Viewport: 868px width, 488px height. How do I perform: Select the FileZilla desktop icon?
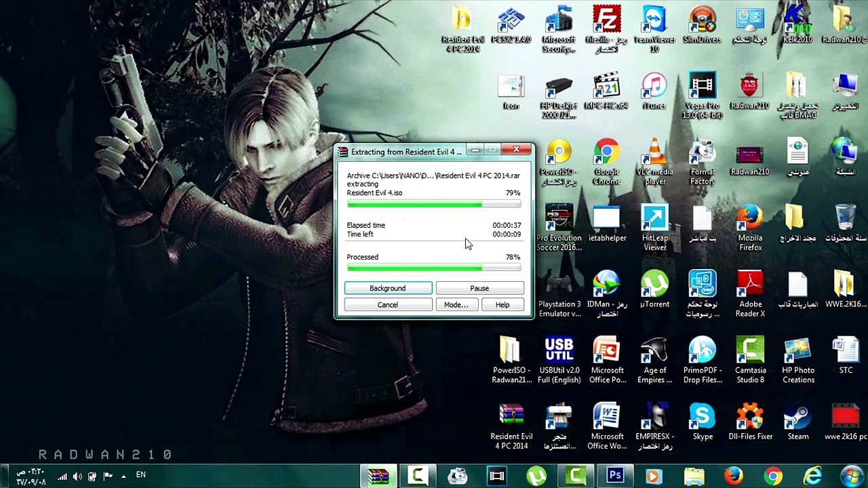pos(606,30)
